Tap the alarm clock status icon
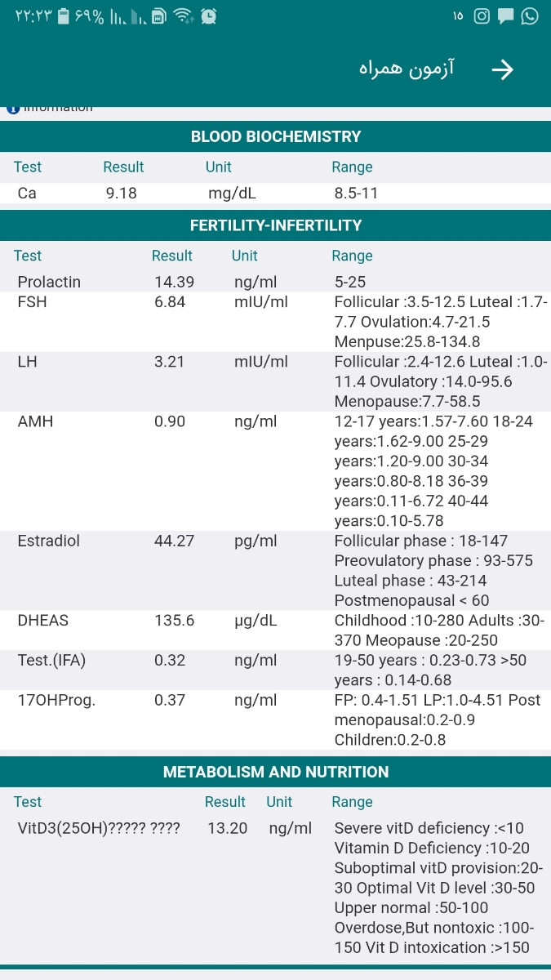 tap(209, 16)
